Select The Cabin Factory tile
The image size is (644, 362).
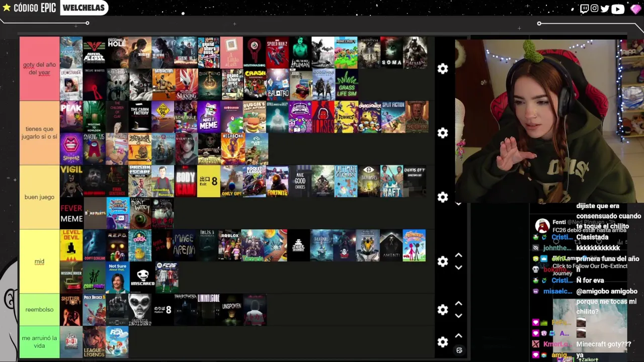[140, 117]
